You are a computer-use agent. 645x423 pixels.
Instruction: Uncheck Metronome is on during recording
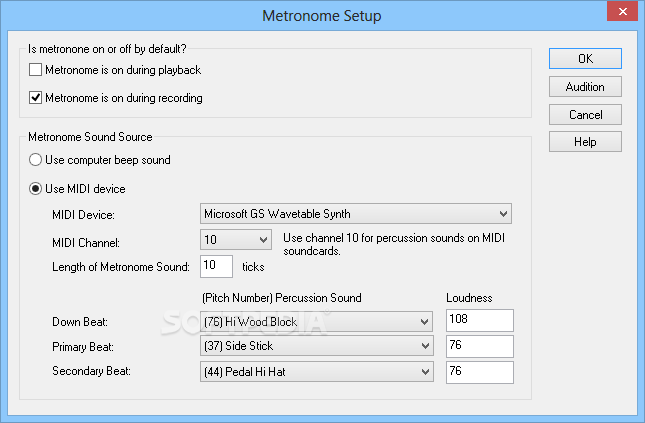pos(35,98)
